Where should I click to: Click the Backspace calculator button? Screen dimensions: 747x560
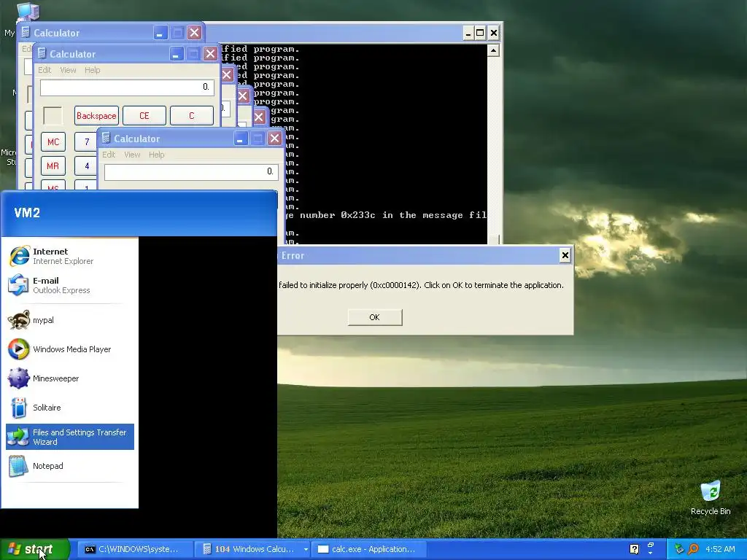coord(96,116)
